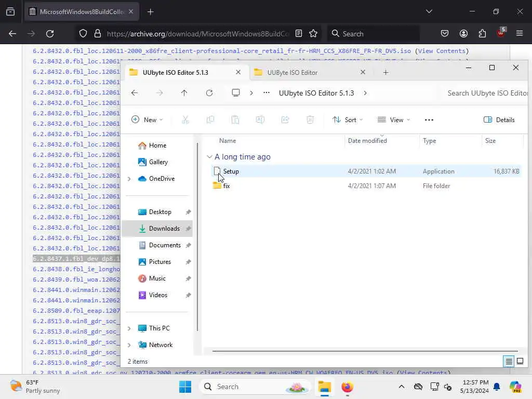Go up one folder level in Explorer

(184, 93)
